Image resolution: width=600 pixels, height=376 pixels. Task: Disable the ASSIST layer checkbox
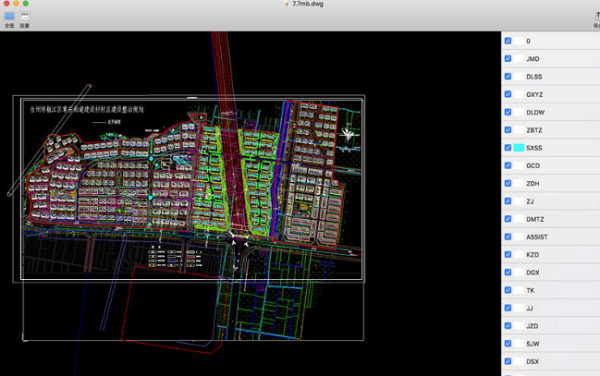[508, 237]
